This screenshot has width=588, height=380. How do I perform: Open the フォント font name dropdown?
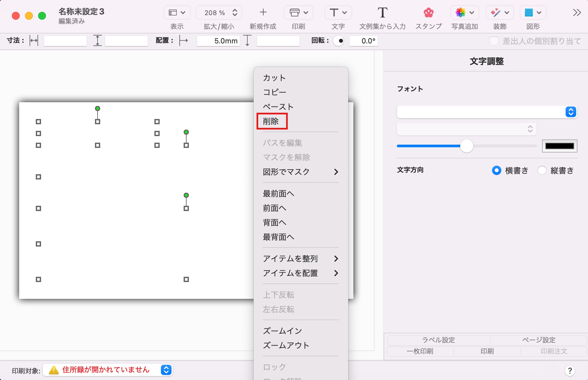[487, 112]
